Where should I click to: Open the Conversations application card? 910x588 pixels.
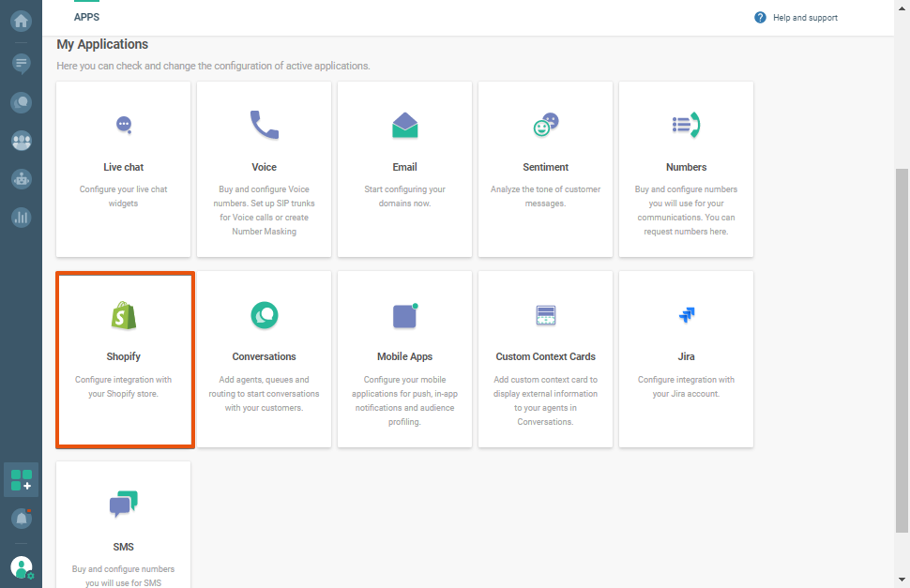(264, 359)
